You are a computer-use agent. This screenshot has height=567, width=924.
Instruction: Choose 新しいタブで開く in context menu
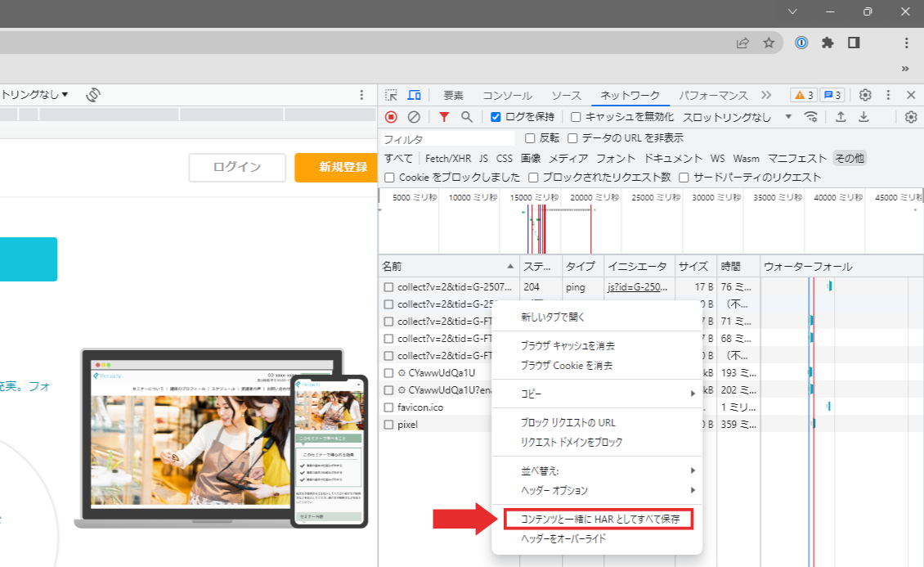pos(597,317)
